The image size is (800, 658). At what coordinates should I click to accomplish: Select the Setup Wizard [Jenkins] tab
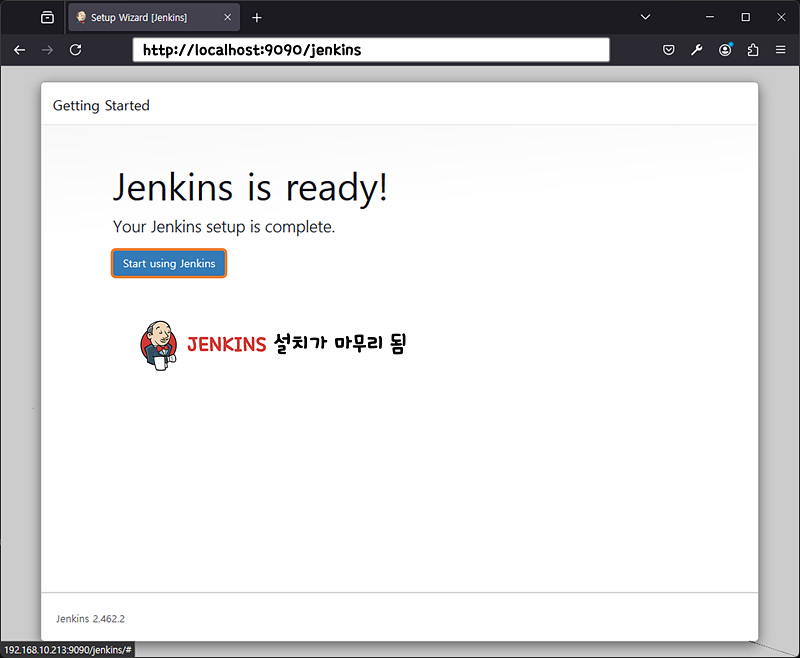[x=154, y=17]
